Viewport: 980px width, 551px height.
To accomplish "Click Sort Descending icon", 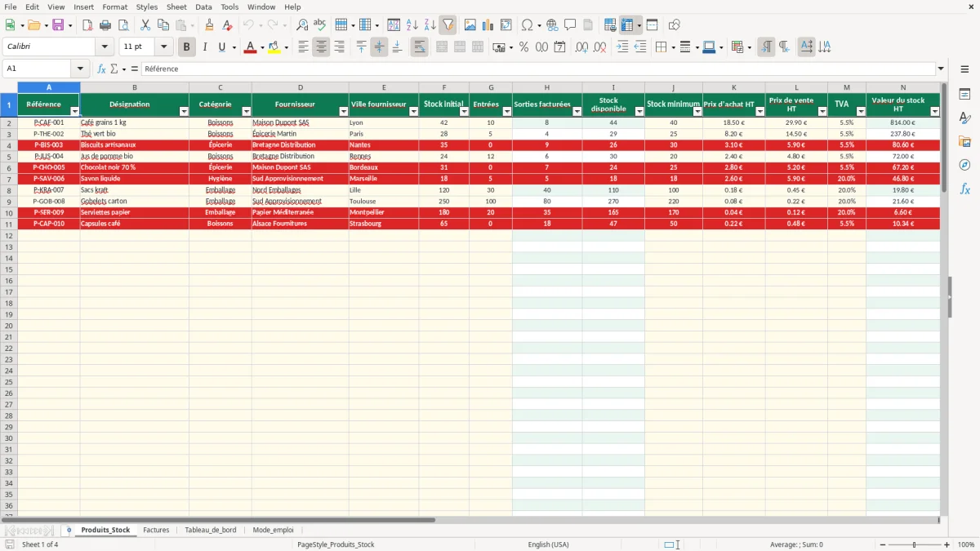I will pos(430,25).
